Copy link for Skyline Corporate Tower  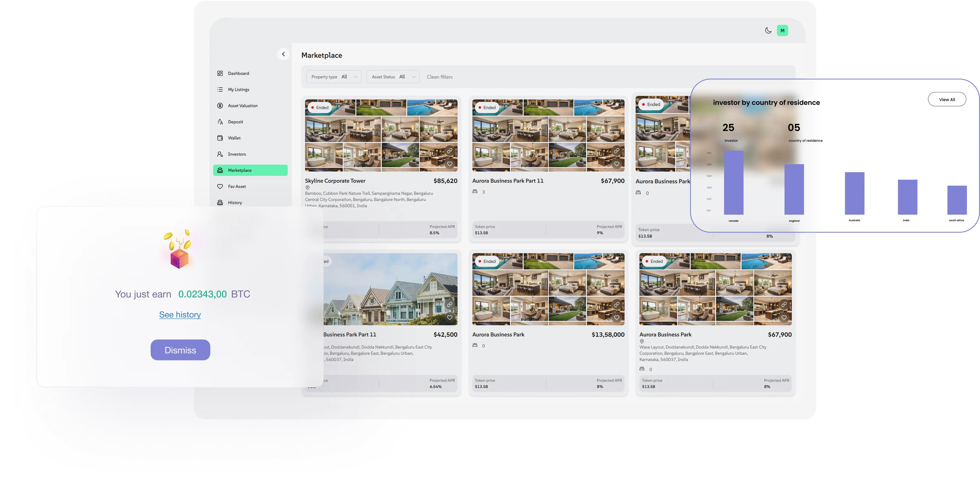click(450, 151)
